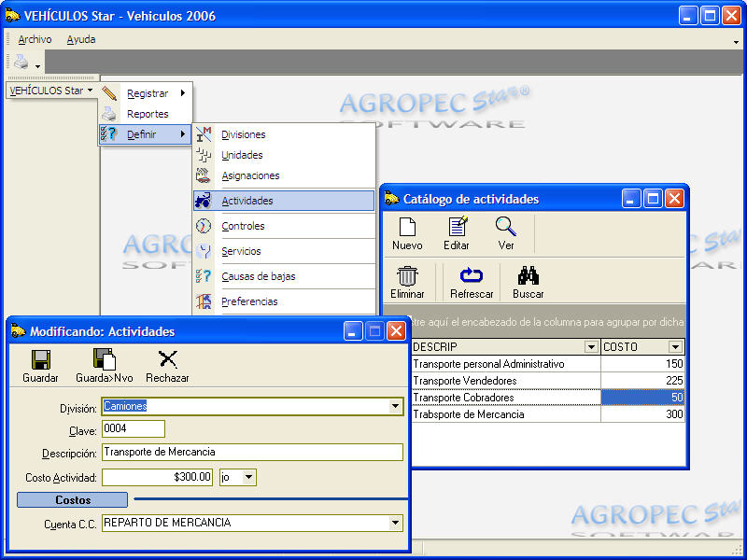Open the Archivo menu
The height and width of the screenshot is (560, 747).
click(x=35, y=39)
